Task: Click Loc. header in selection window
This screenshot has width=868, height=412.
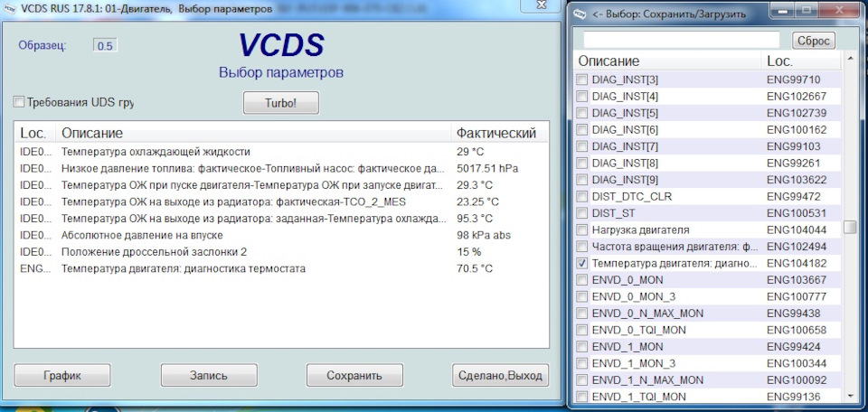Action: tap(802, 61)
